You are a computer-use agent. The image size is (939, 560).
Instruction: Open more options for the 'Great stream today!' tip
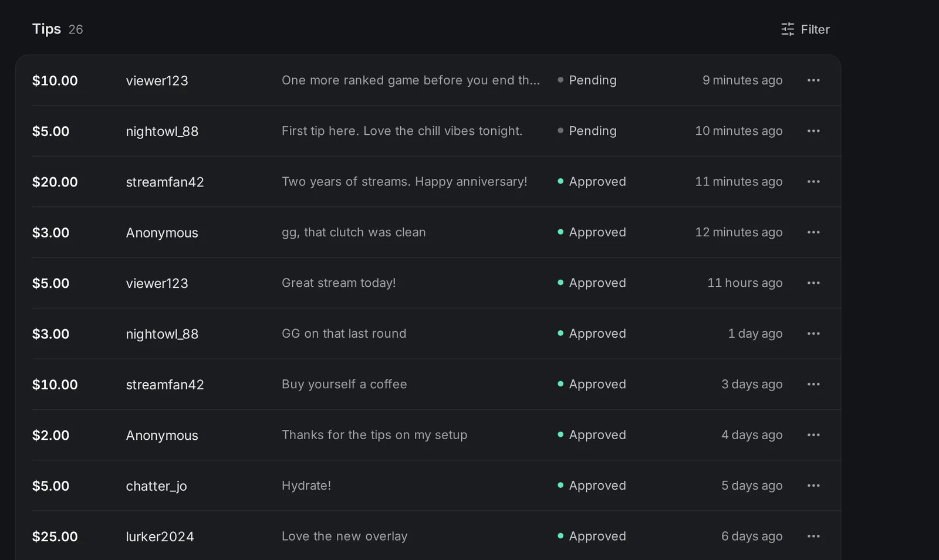coord(813,283)
